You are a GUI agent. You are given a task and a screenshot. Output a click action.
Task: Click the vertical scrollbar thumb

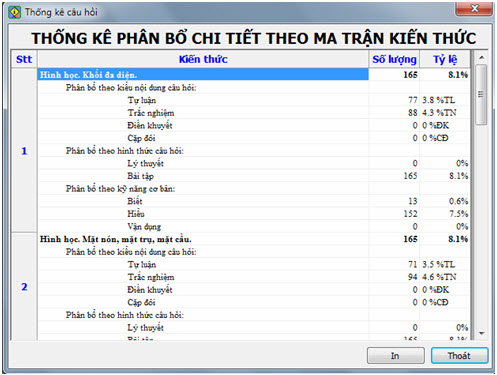(x=481, y=95)
